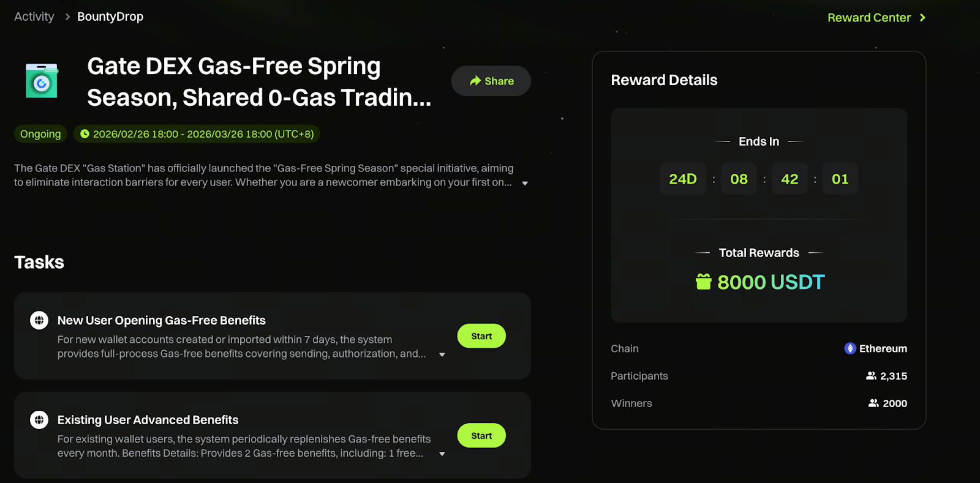The width and height of the screenshot is (980, 483).
Task: Select BountyDrop in the breadcrumb
Action: (x=110, y=17)
